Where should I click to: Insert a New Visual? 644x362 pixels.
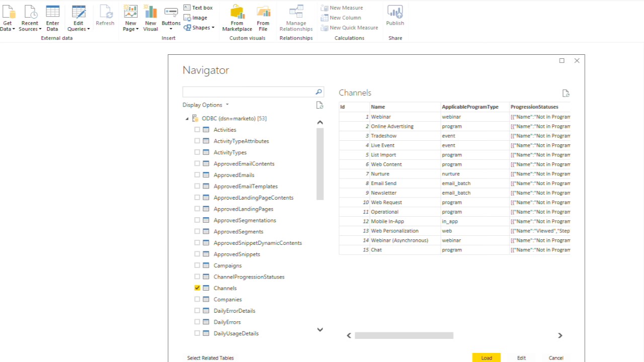click(150, 19)
